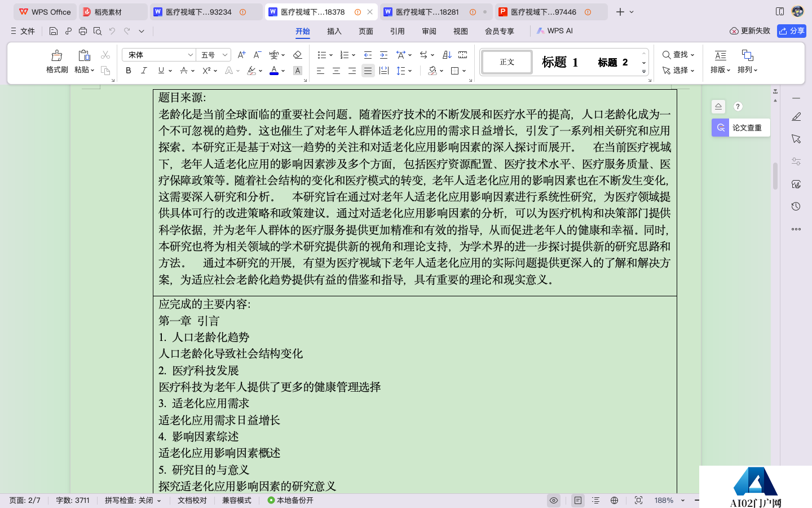Click the Save icon in quick access toolbar
Viewport: 812px width, 508px height.
54,31
